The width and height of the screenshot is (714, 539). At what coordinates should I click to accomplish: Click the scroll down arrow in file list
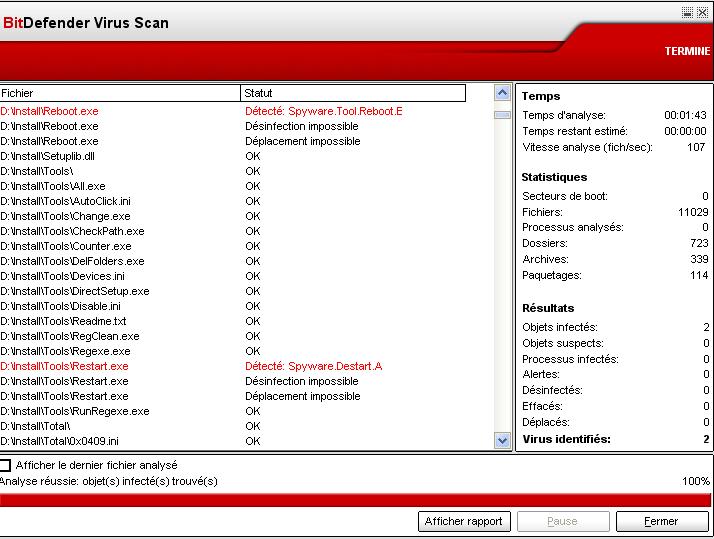[x=502, y=441]
